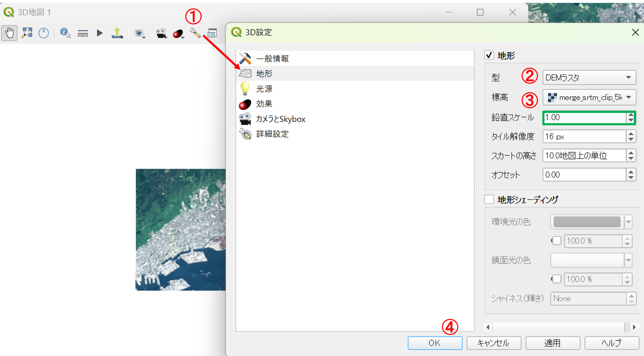Open the camera control icon in toolbar

coord(161,33)
